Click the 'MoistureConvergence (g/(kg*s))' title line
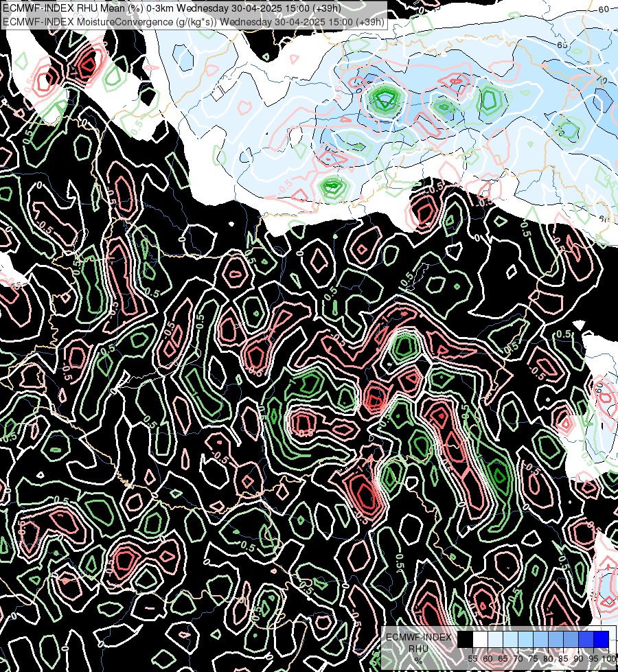 194,22
